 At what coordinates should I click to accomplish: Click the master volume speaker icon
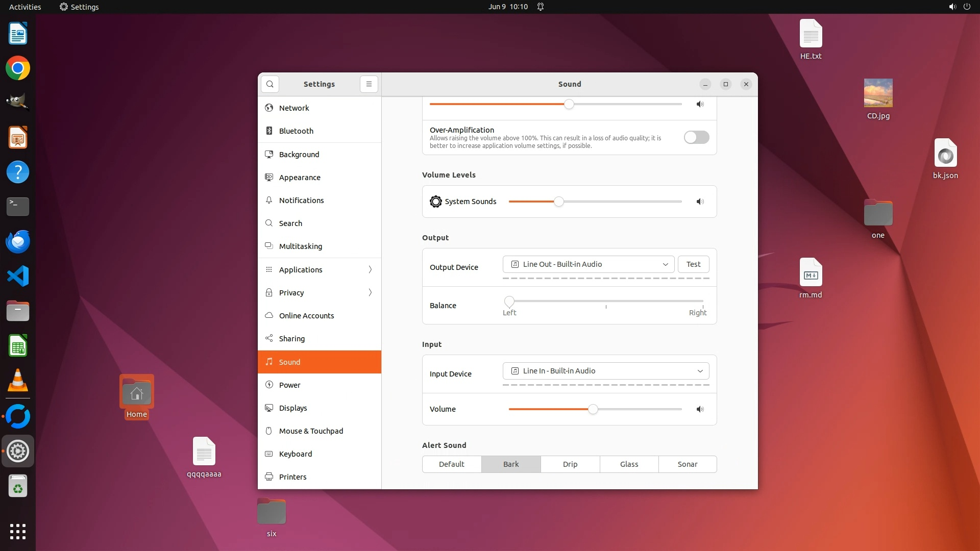coord(700,104)
